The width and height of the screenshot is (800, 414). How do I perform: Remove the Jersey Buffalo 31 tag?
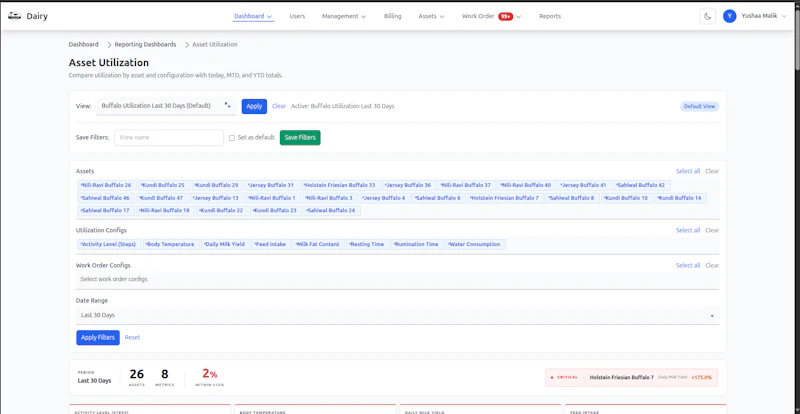[248, 185]
